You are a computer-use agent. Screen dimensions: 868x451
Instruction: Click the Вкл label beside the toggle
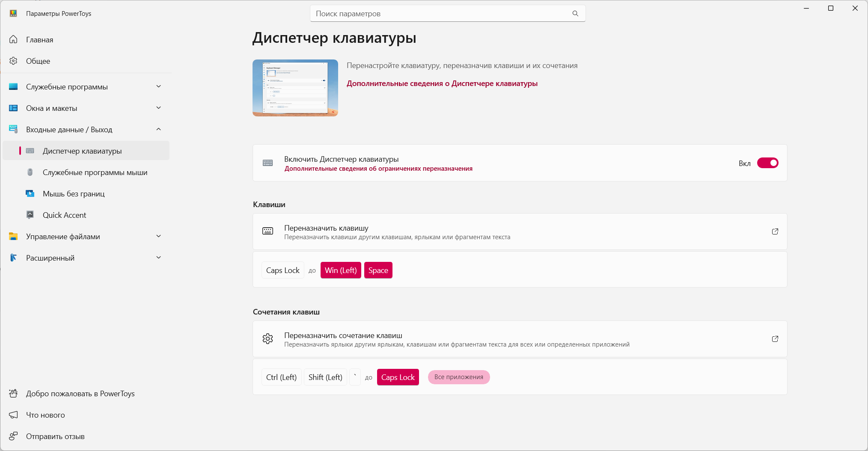[x=745, y=163]
